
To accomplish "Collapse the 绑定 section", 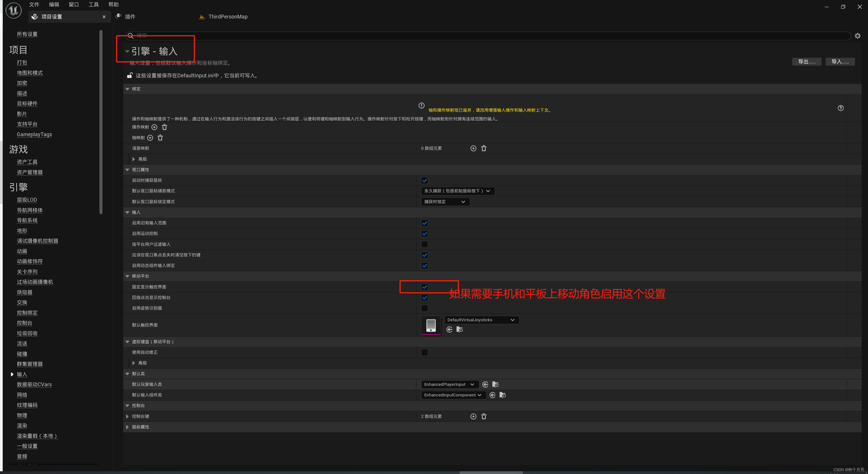I will tap(127, 89).
